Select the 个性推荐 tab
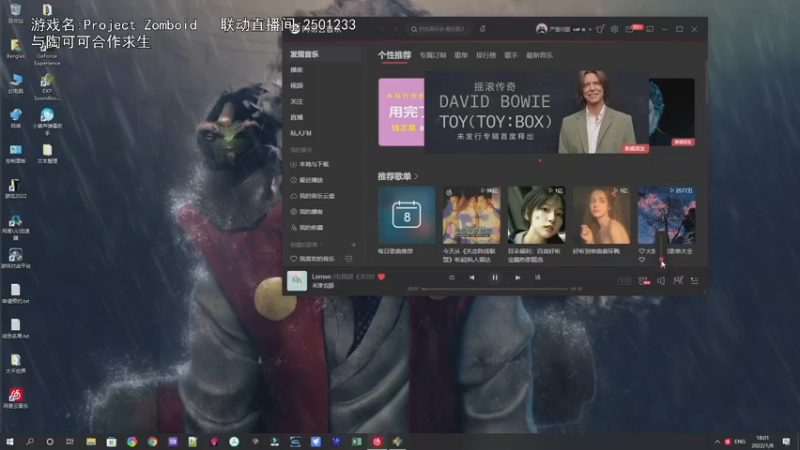Image resolution: width=800 pixels, height=450 pixels. pyautogui.click(x=394, y=55)
